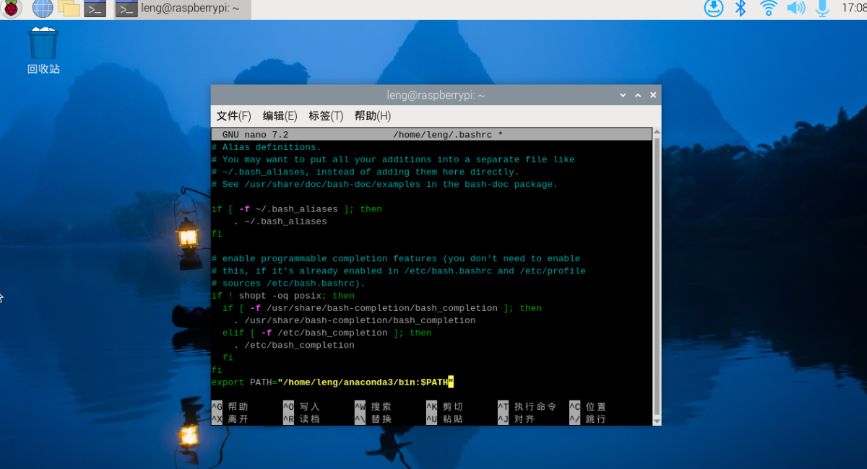Click the terminal title bar leng@raspberrypi: ~
The image size is (867, 469).
(x=436, y=95)
